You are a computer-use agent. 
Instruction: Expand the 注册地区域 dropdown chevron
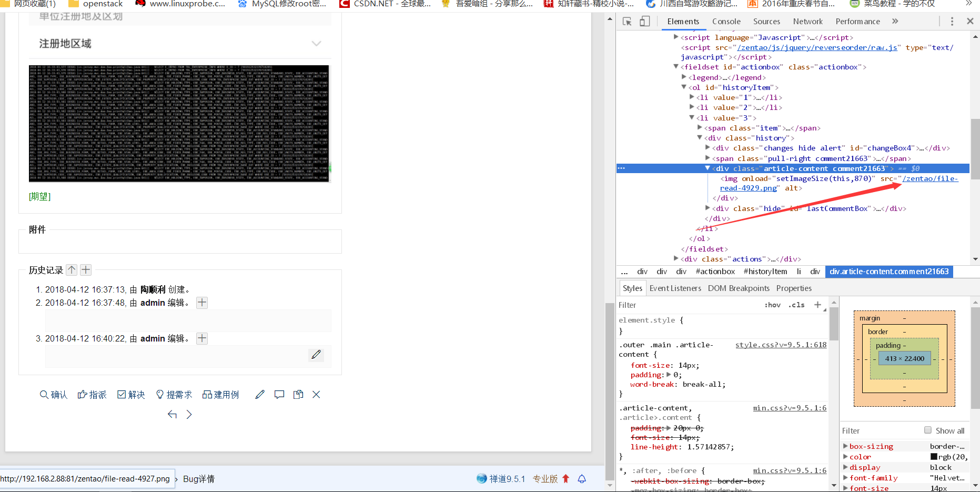pyautogui.click(x=316, y=44)
